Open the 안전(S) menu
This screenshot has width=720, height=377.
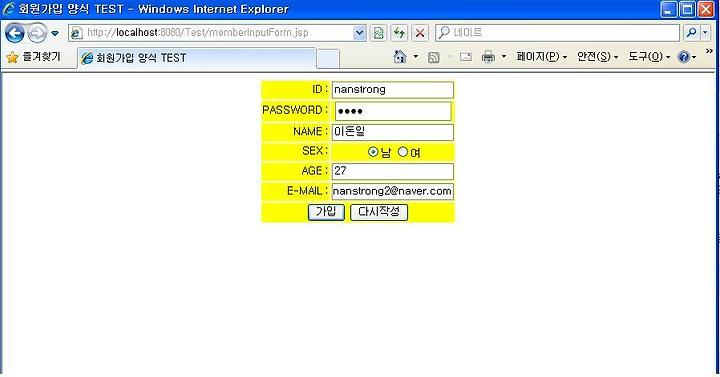(x=597, y=56)
